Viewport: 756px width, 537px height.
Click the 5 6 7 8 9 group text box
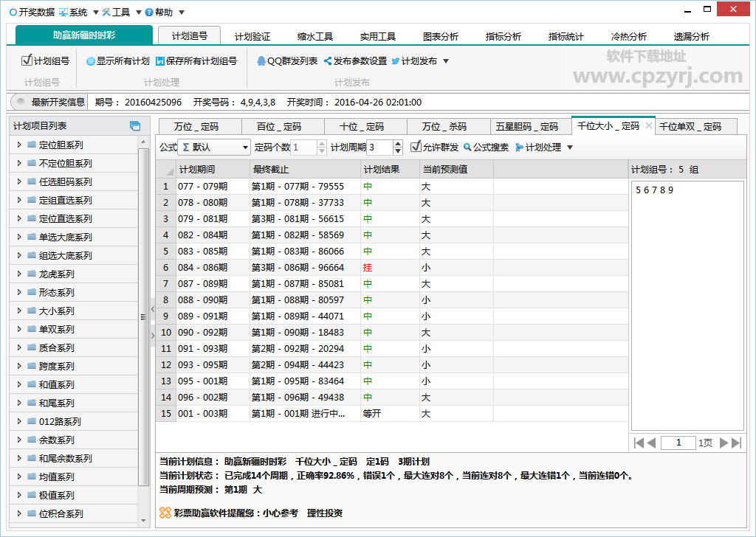pos(687,306)
